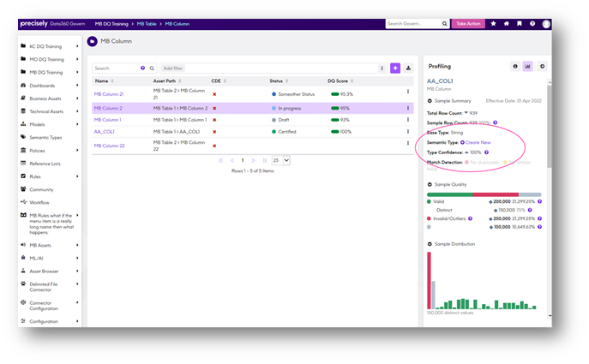The width and height of the screenshot is (589, 364).
Task: Click help icon at end of Valid row
Action: pos(540,201)
